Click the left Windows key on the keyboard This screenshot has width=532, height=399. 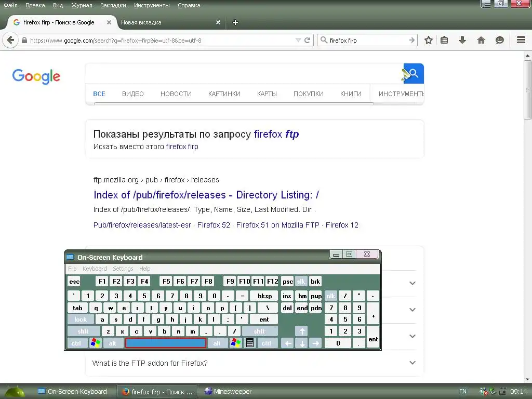click(96, 343)
